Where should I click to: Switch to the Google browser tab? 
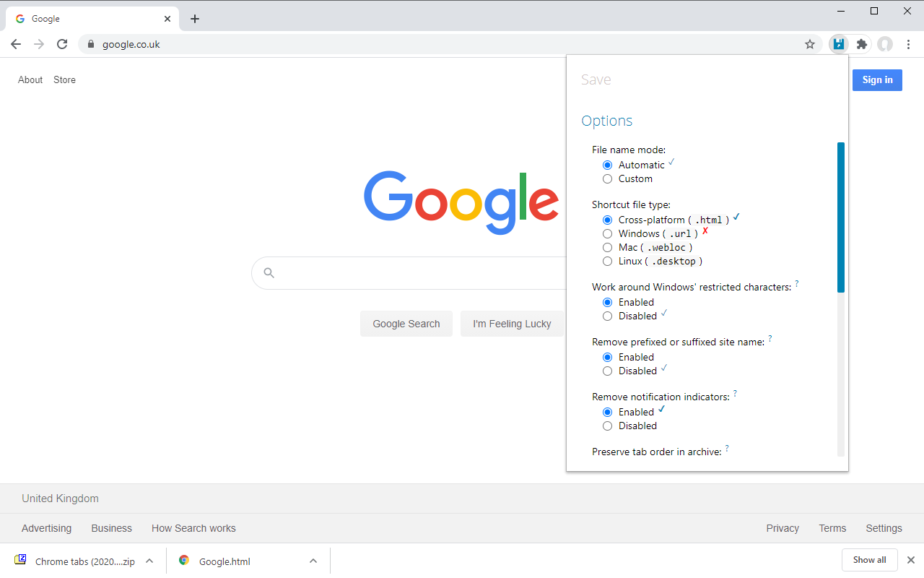(x=92, y=19)
